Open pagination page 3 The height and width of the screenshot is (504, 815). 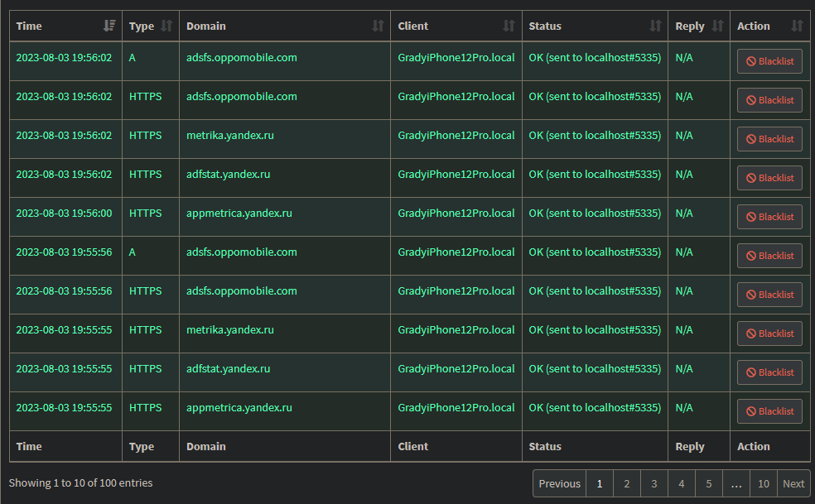click(653, 484)
